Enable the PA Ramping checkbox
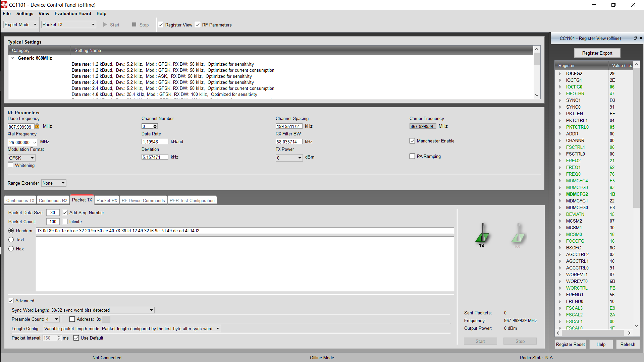Image resolution: width=644 pixels, height=362 pixels. click(x=412, y=156)
